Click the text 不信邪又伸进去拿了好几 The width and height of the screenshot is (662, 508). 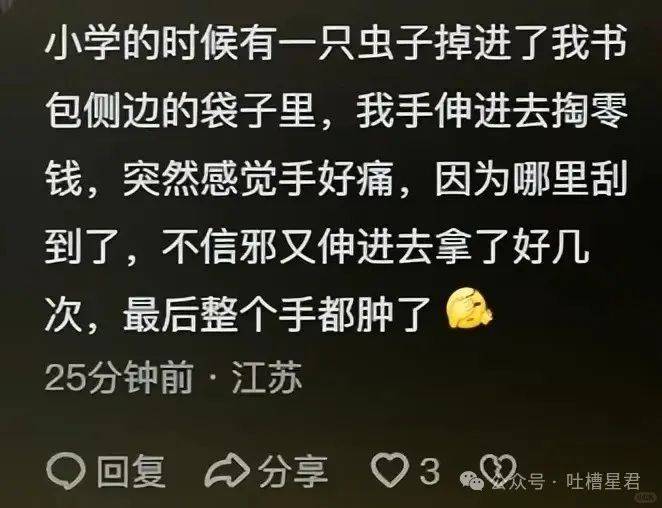(x=375, y=248)
